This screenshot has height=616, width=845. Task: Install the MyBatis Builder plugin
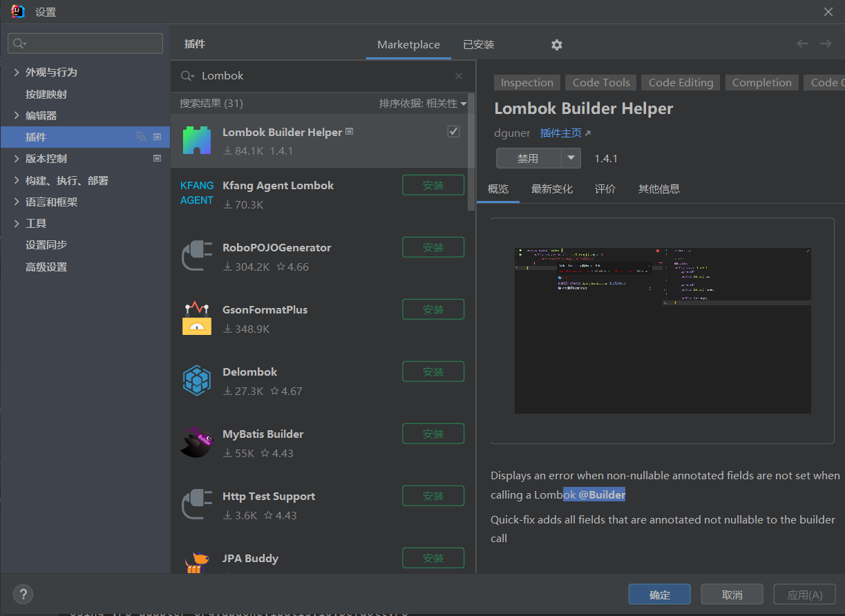click(433, 434)
